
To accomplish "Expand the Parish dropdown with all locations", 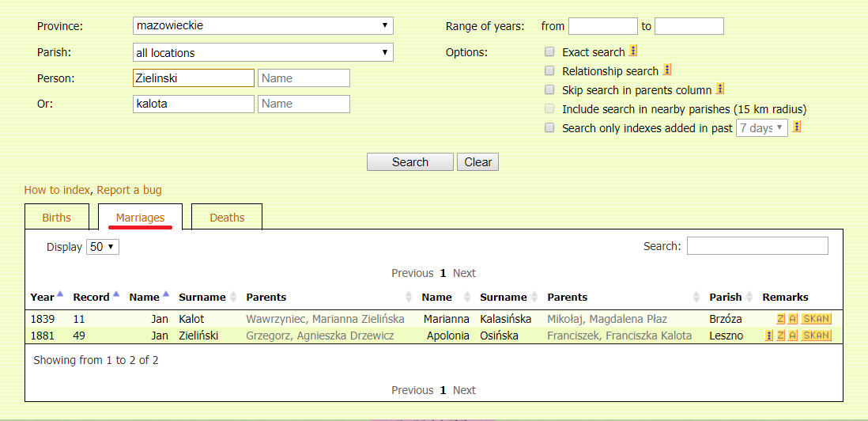I will click(263, 53).
